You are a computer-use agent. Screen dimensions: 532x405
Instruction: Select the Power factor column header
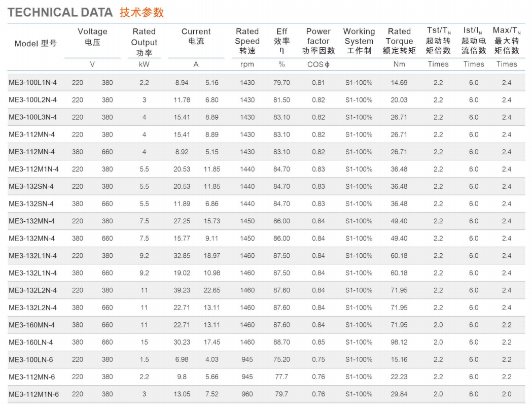(318, 41)
